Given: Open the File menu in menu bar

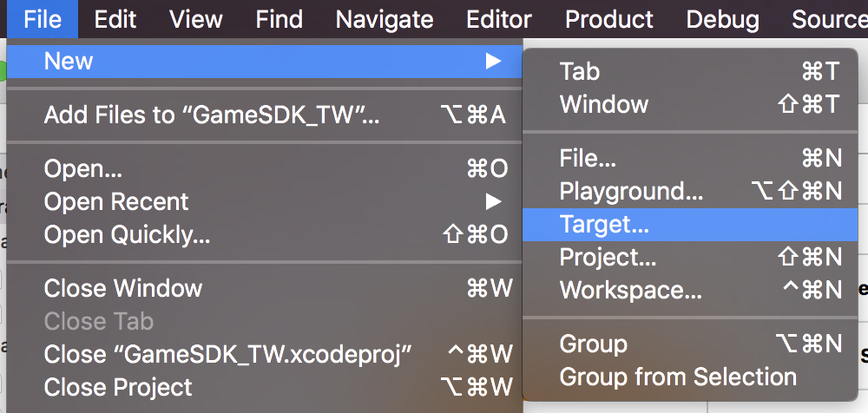Looking at the screenshot, I should [43, 19].
